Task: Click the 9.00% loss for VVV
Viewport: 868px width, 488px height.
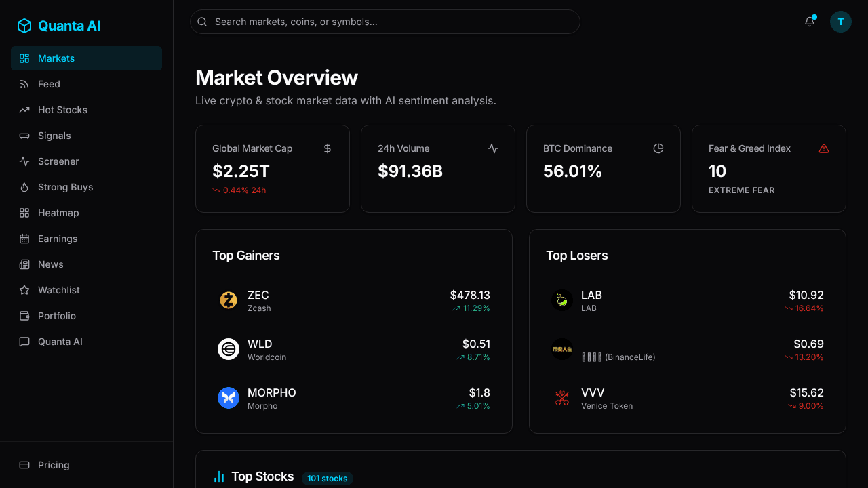Action: pyautogui.click(x=806, y=406)
